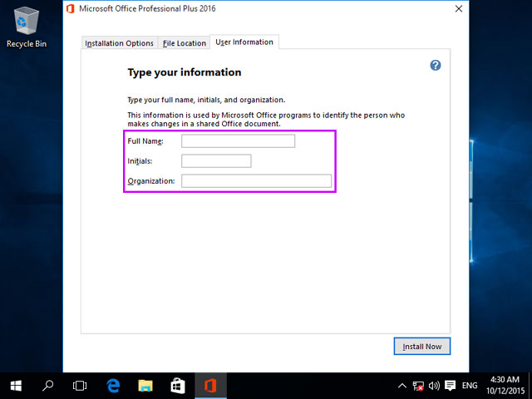
Task: Select the Office setup taskbar icon
Action: [210, 386]
